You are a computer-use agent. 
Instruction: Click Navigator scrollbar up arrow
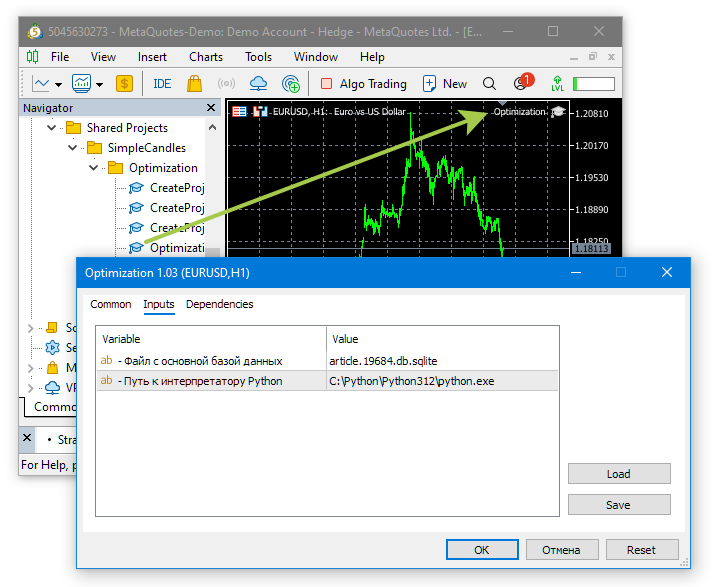click(212, 127)
